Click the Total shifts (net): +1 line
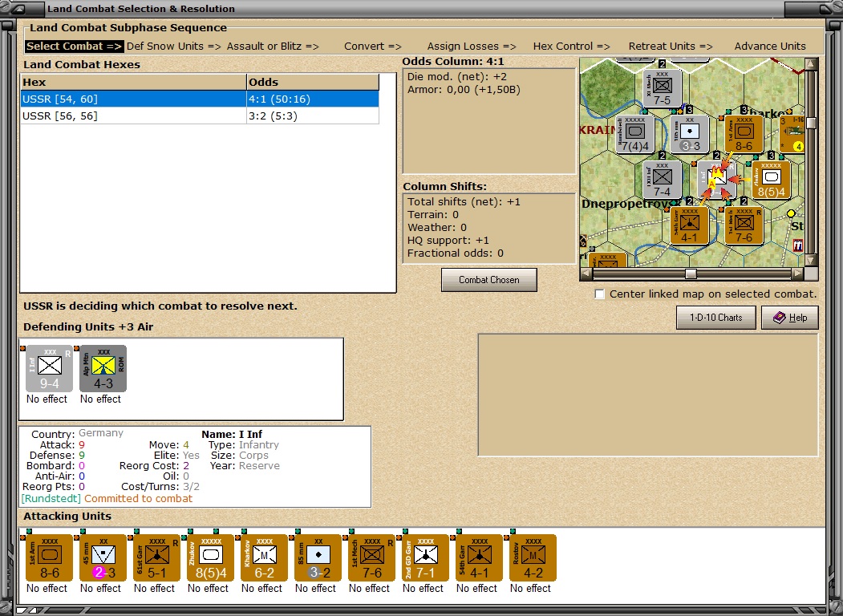This screenshot has width=843, height=616. [x=464, y=201]
